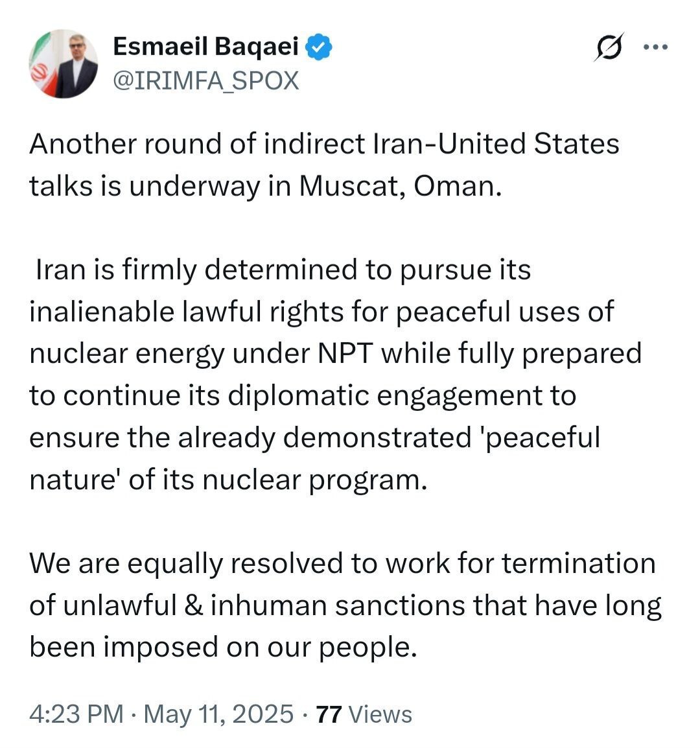The image size is (700, 748).
Task: Click the number 77 in the view count
Action: [329, 714]
